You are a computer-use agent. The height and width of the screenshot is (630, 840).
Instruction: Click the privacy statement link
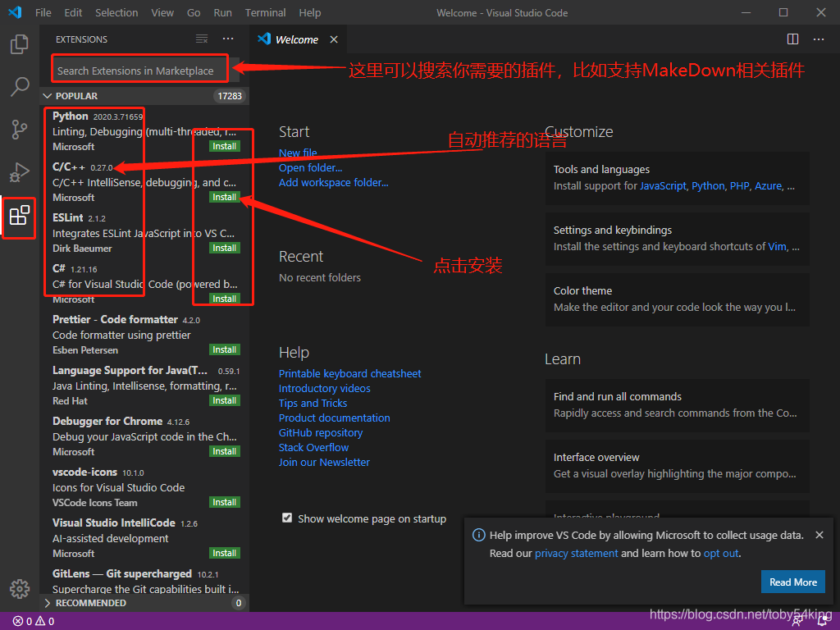point(577,554)
